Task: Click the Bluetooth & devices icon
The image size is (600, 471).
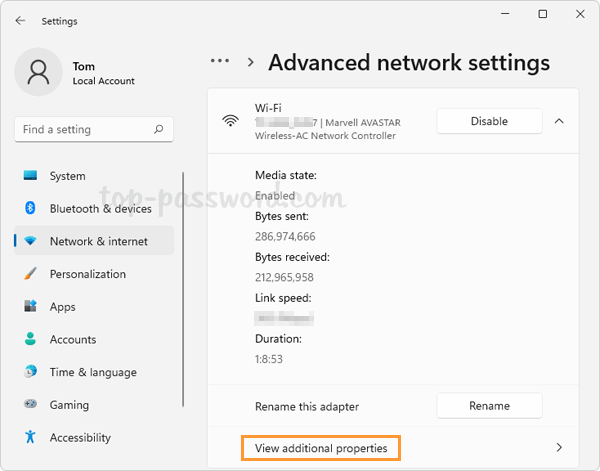Action: (30, 209)
